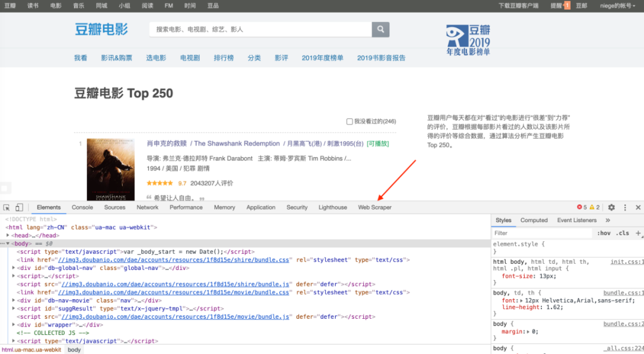The width and height of the screenshot is (644, 354).
Task: Expand div db-global-nav node
Action: (14, 267)
